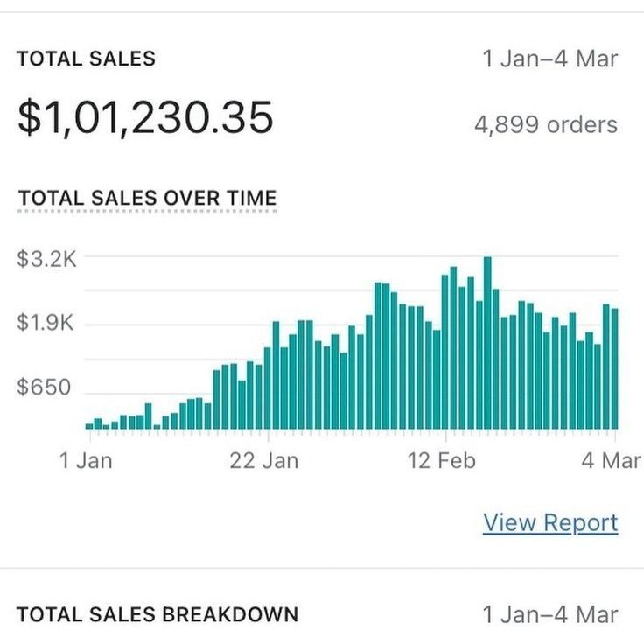Click the date range beside Total Sales

[550, 59]
